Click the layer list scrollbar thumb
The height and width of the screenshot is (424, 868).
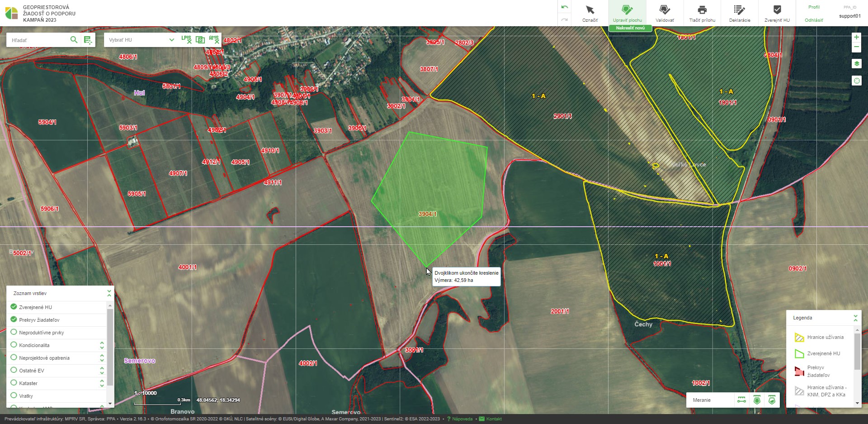(110, 348)
